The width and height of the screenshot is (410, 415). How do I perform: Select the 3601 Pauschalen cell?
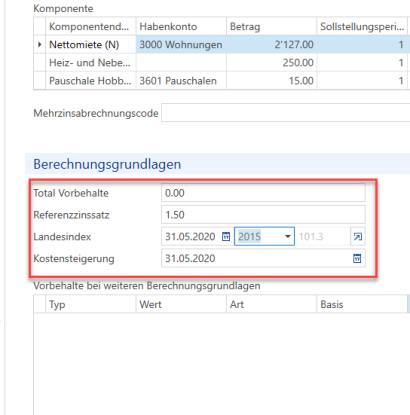coord(181,81)
